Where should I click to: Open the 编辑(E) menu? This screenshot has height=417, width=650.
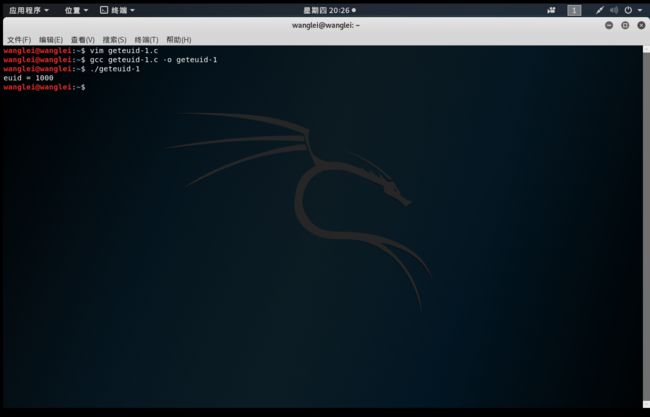[51, 40]
